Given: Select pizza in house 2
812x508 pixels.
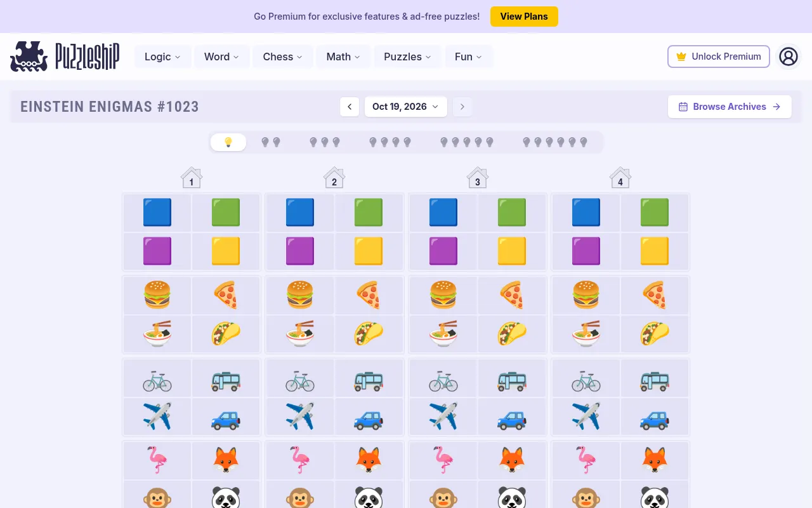Looking at the screenshot, I should point(369,295).
